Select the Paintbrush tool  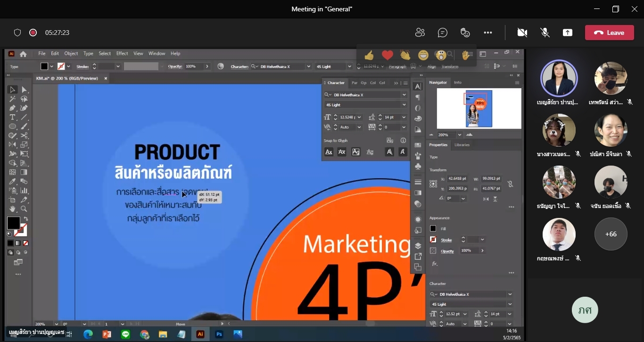(24, 126)
